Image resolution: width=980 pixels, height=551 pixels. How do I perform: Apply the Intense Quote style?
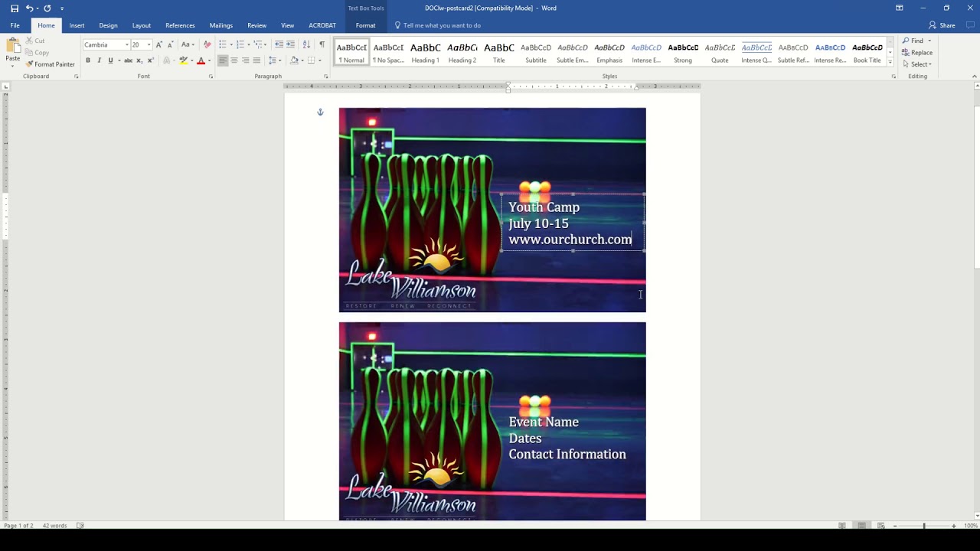[756, 53]
